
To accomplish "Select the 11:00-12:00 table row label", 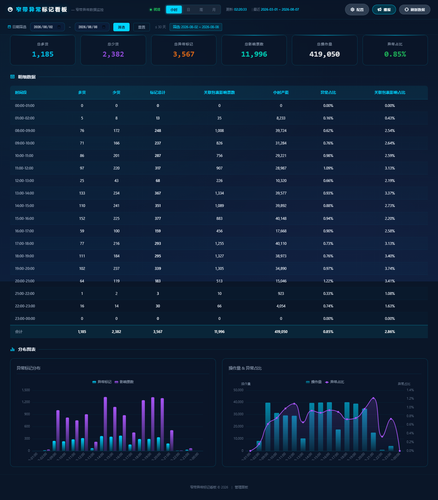I will 24,168.
